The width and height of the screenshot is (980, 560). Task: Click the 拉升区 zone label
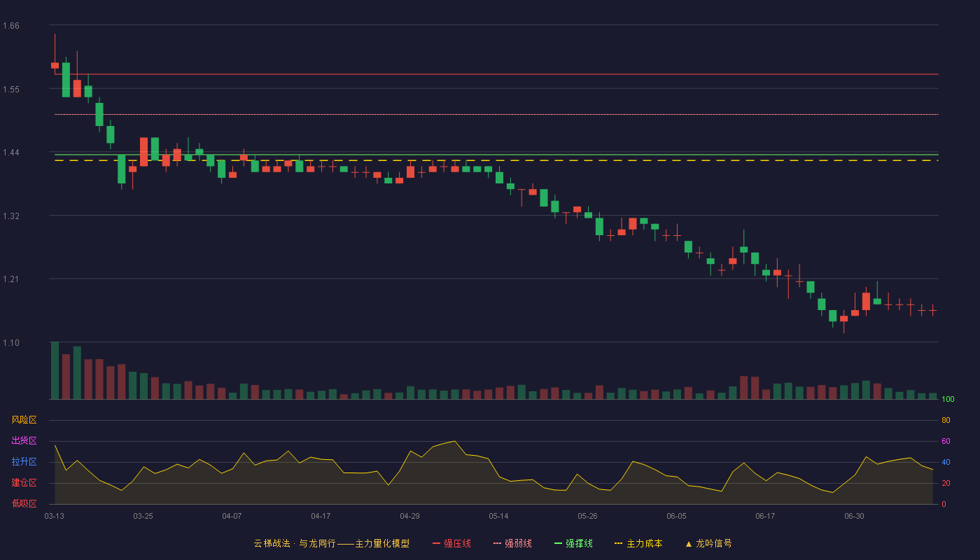24,462
